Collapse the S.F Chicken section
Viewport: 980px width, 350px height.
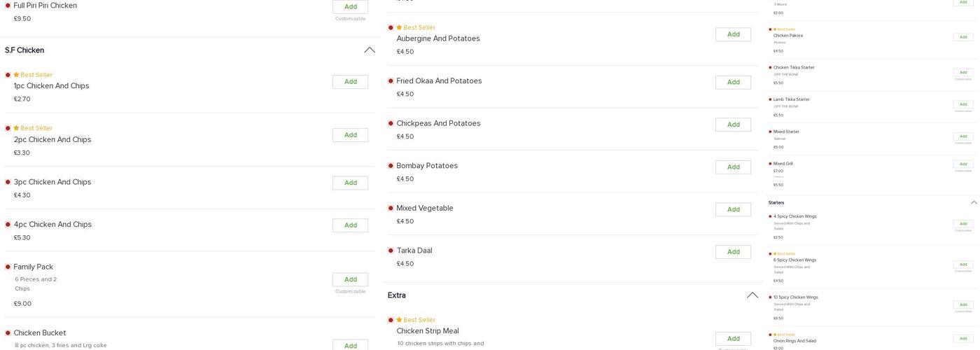point(369,50)
